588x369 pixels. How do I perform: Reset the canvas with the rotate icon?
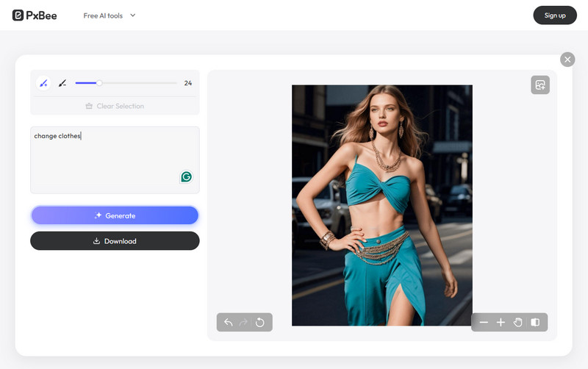pos(260,322)
